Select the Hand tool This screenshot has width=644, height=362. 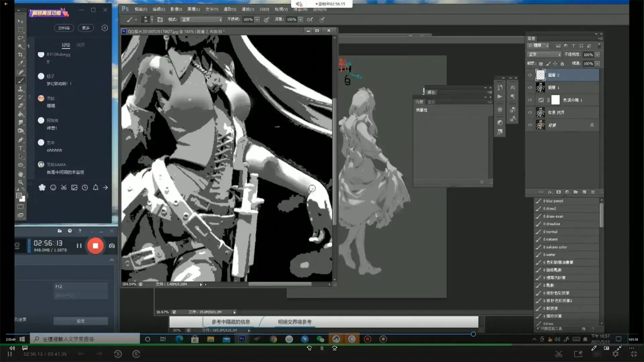[20, 174]
